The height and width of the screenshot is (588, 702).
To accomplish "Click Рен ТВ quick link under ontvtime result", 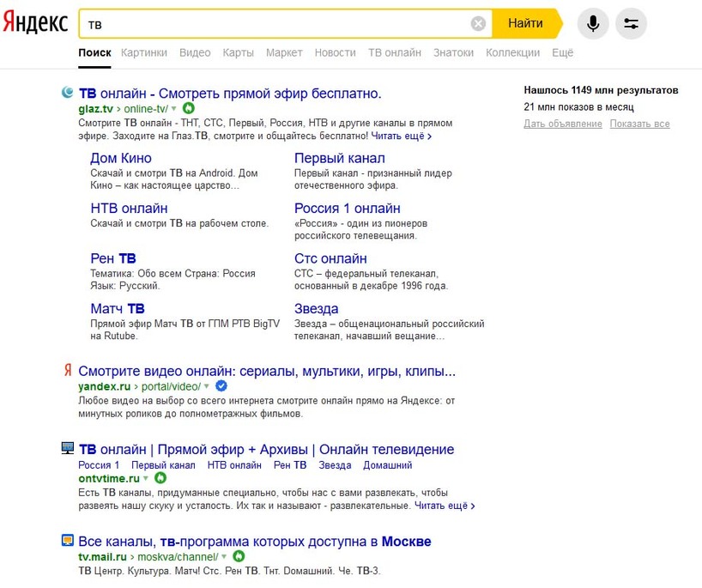I will [x=290, y=465].
